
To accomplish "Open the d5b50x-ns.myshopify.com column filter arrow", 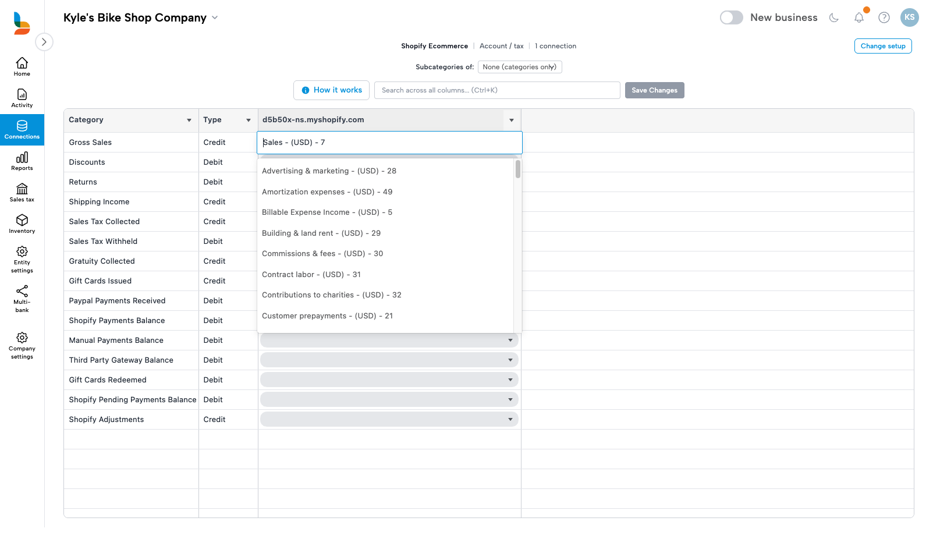I will pyautogui.click(x=512, y=120).
